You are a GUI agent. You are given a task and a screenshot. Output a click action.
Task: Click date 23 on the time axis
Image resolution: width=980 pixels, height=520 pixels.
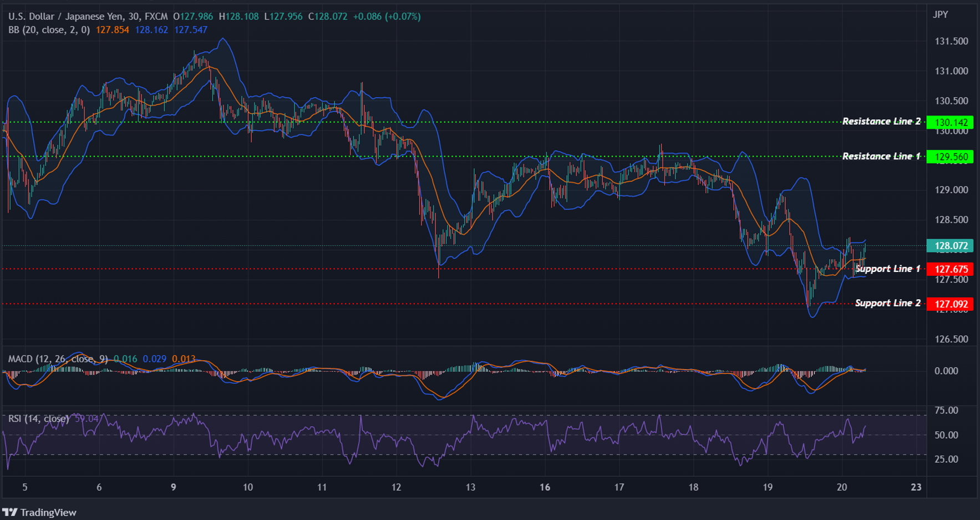point(916,487)
